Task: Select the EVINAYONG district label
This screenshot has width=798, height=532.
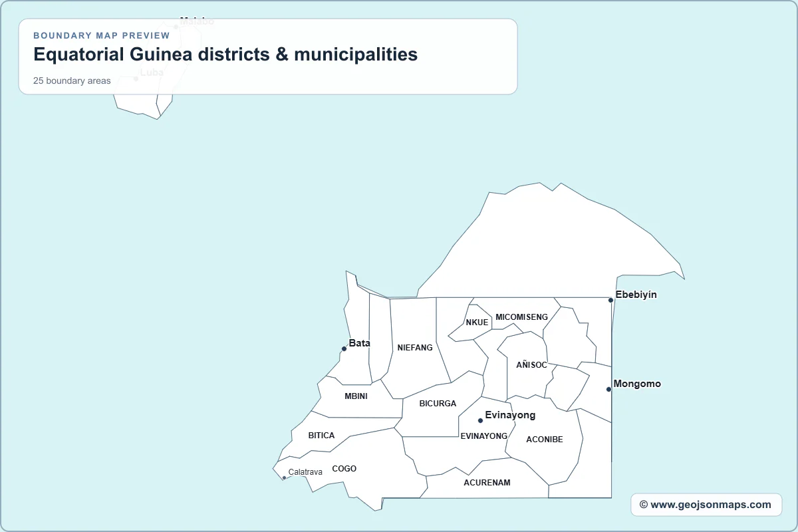Action: 484,436
